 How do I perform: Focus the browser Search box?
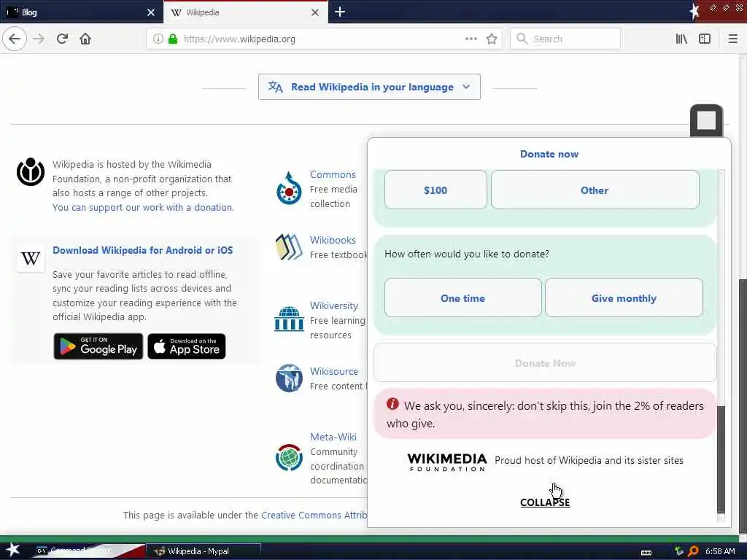[x=565, y=39]
